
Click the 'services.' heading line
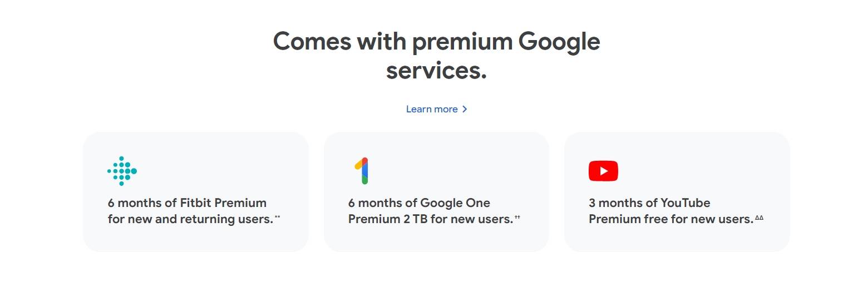436,71
